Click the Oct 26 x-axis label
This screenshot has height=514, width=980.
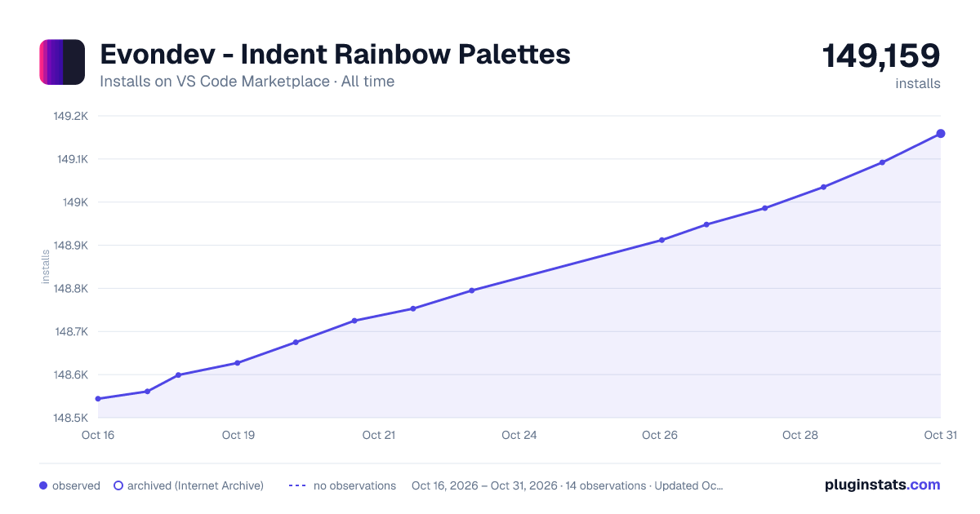[x=660, y=435]
